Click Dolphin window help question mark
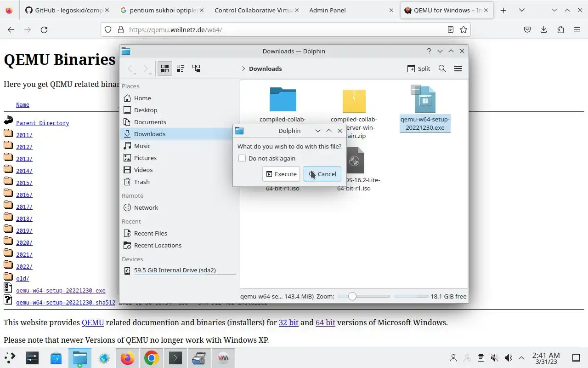This screenshot has width=588, height=368. pyautogui.click(x=429, y=51)
